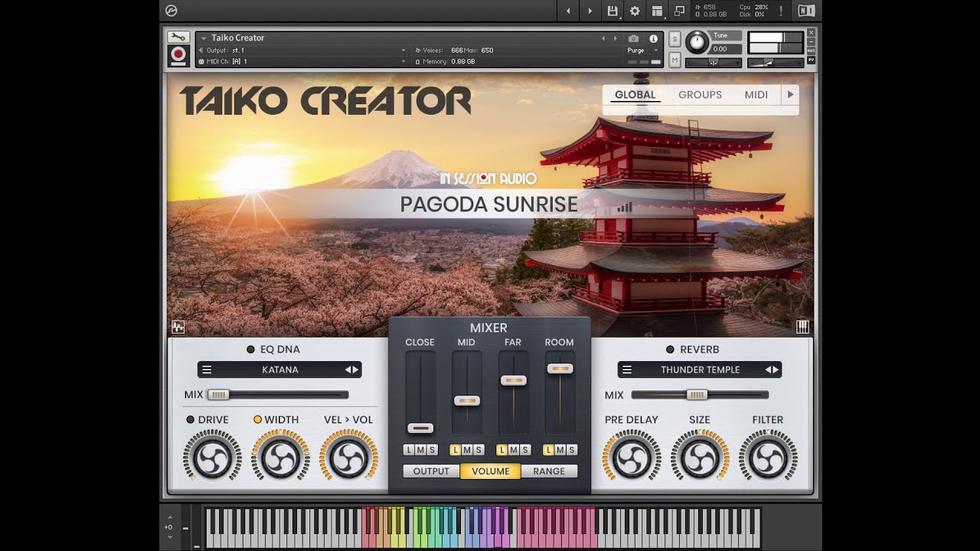Click the red record-style instrument icon

(178, 56)
